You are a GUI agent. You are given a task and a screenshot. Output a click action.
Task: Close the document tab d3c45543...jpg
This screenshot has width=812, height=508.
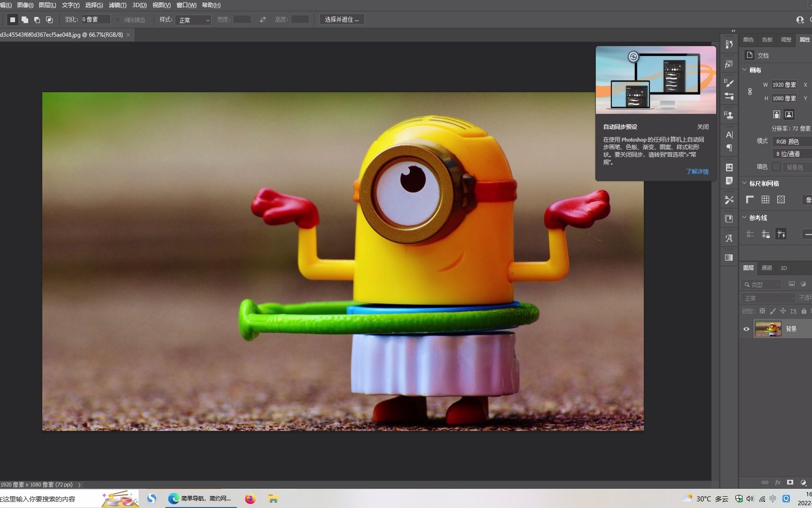tap(128, 35)
